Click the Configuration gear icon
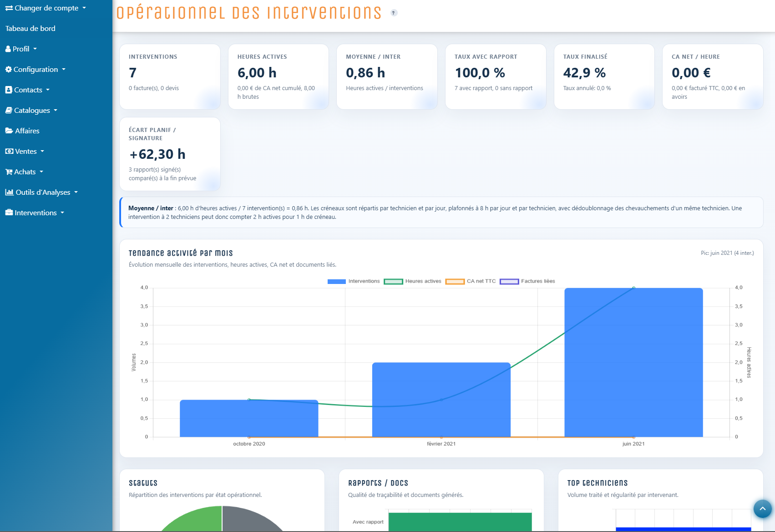The height and width of the screenshot is (532, 775). [x=9, y=69]
